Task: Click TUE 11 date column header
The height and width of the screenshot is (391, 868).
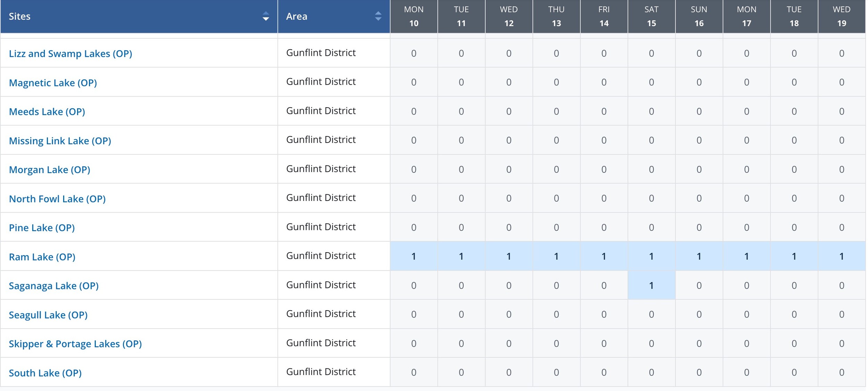Action: 461,16
